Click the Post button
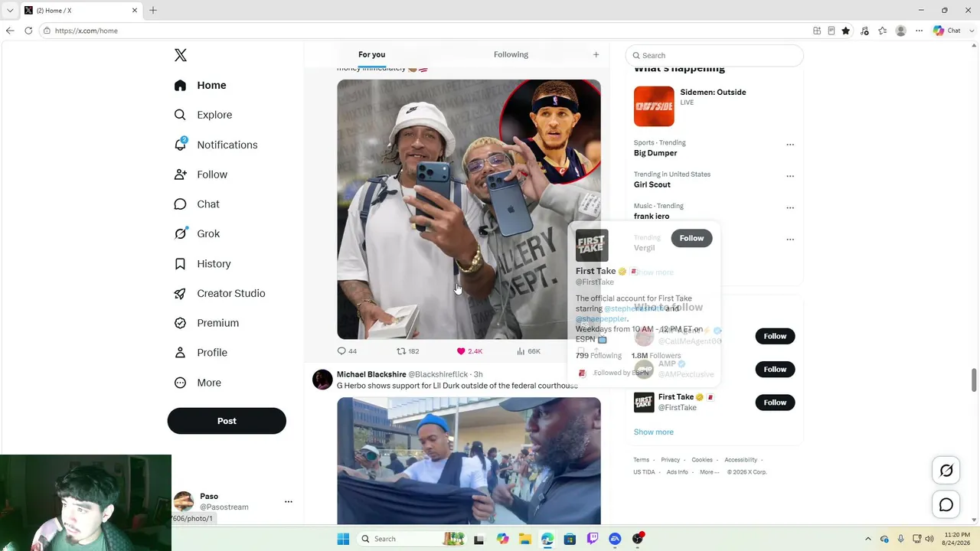980x551 pixels. coord(227,421)
